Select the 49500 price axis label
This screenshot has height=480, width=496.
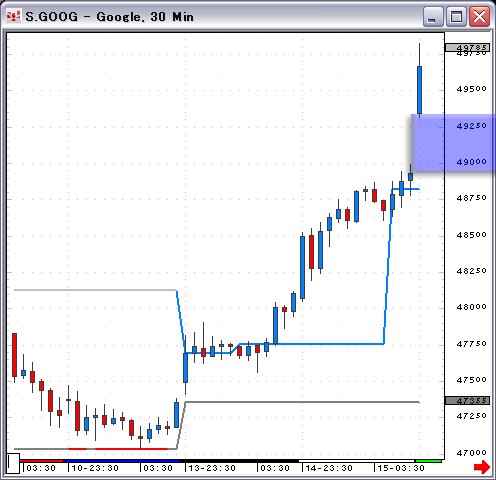click(x=471, y=89)
